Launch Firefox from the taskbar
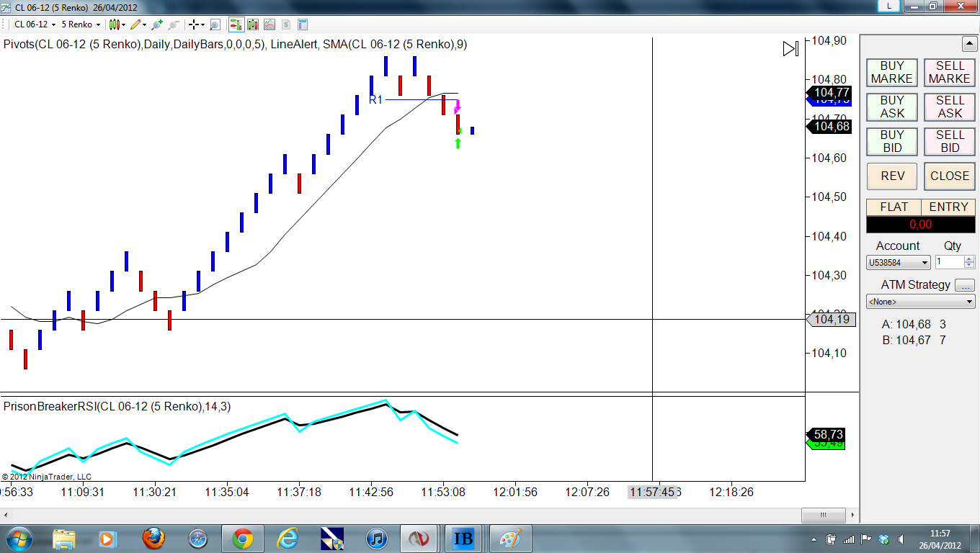Viewport: 980px width, 553px height. click(x=153, y=538)
